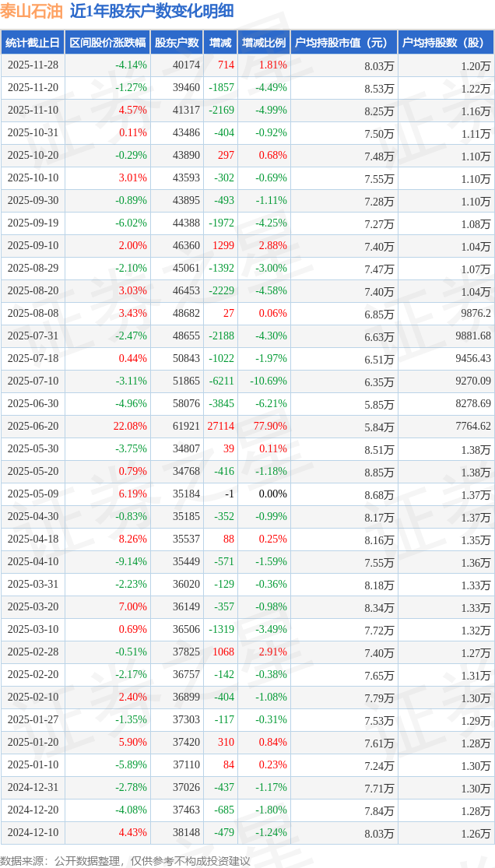Click the 增减比例 column header
495x868 pixels.
[263, 43]
